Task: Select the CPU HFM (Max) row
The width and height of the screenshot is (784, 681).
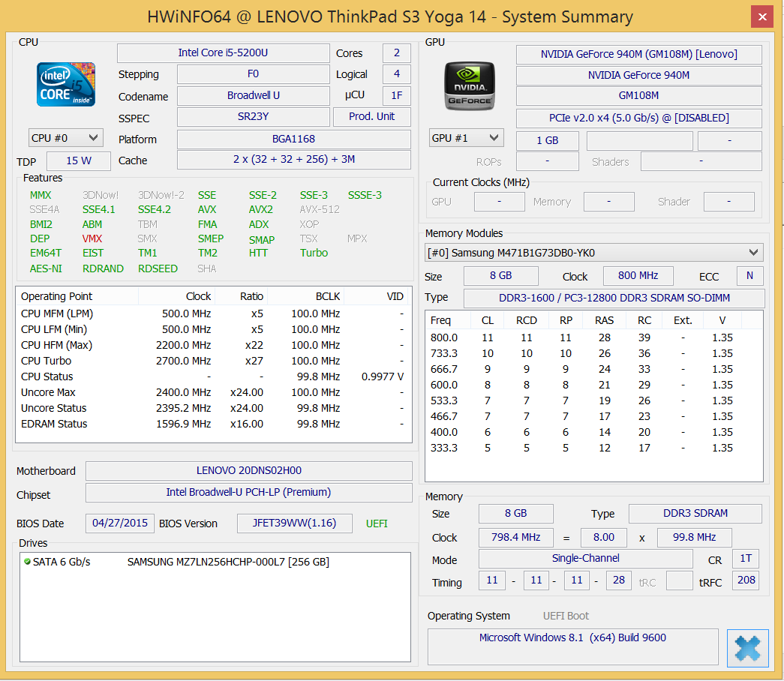Action: (213, 345)
